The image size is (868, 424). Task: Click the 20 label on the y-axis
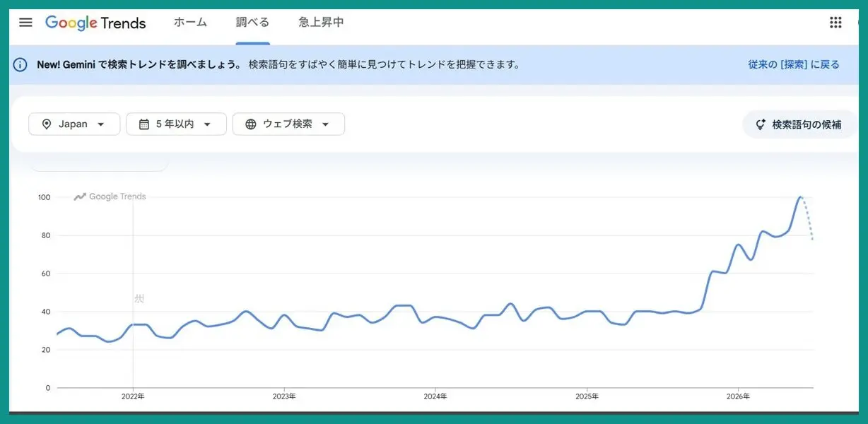tap(46, 350)
